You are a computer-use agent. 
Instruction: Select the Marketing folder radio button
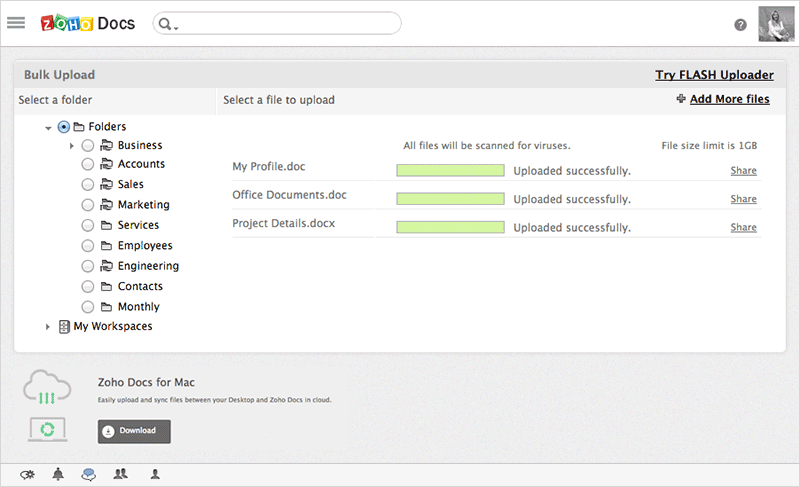[x=88, y=204]
